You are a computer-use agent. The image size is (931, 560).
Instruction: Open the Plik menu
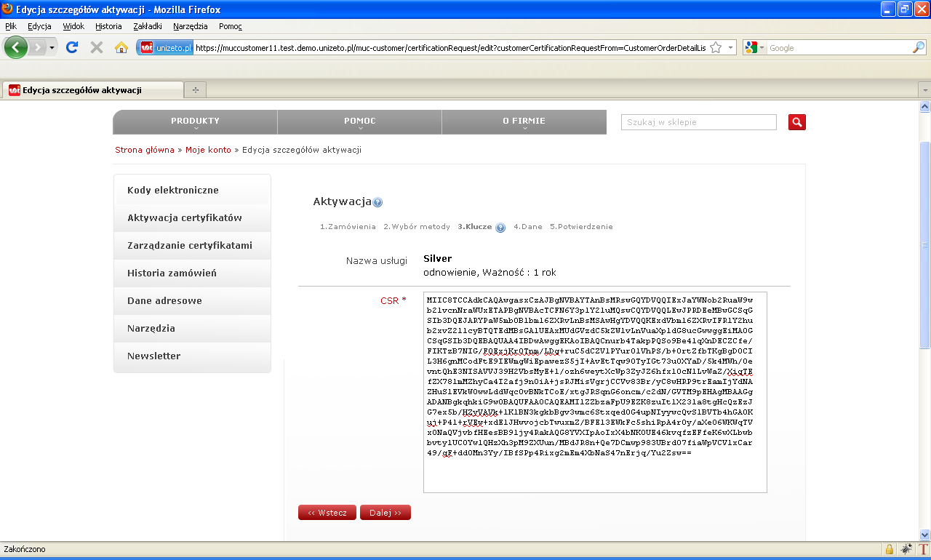[x=11, y=26]
